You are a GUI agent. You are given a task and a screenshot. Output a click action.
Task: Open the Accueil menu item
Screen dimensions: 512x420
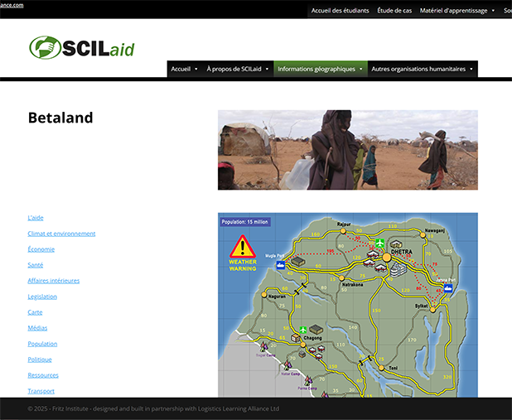tap(181, 69)
